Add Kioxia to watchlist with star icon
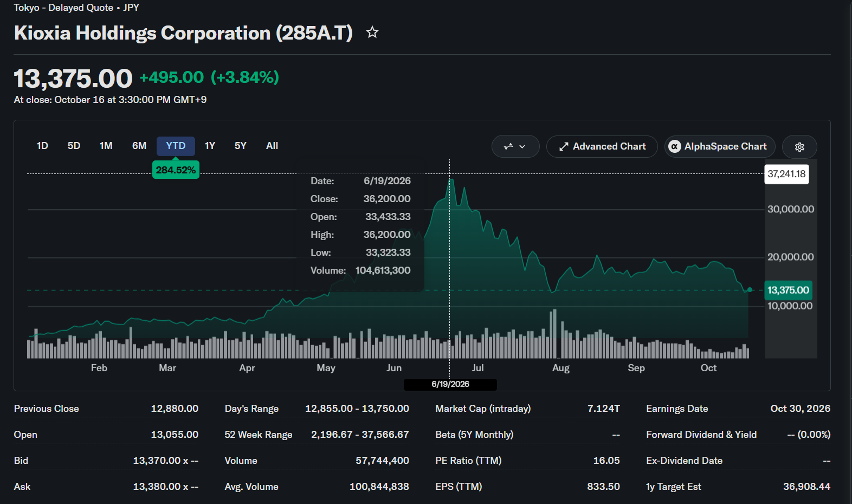 (372, 33)
